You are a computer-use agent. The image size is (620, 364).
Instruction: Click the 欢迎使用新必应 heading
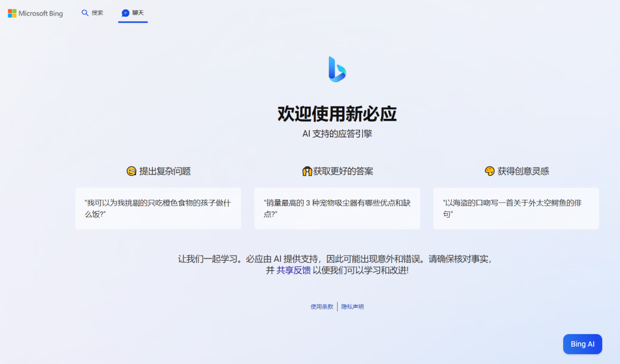337,114
